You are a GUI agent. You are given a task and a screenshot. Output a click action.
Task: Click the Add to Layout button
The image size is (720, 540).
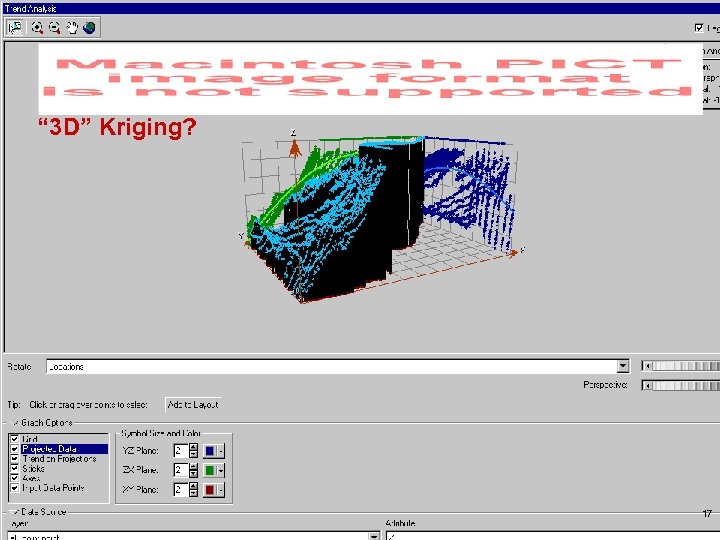(193, 405)
